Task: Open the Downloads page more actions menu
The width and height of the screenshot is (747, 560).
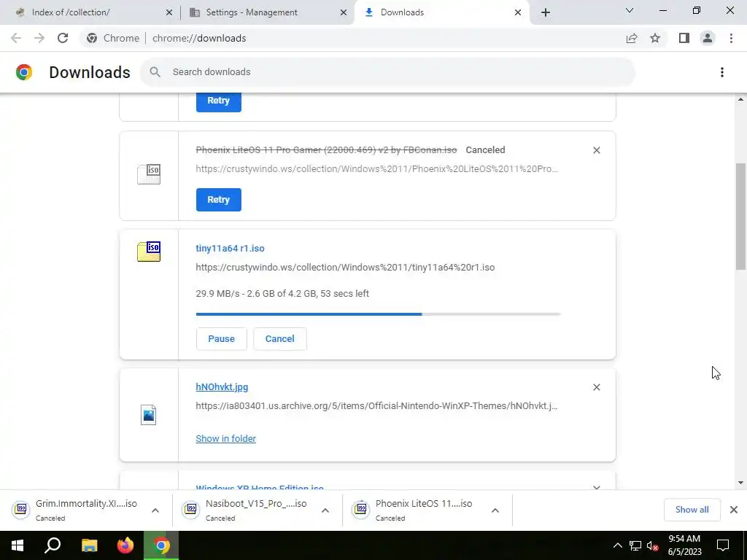Action: click(x=722, y=72)
